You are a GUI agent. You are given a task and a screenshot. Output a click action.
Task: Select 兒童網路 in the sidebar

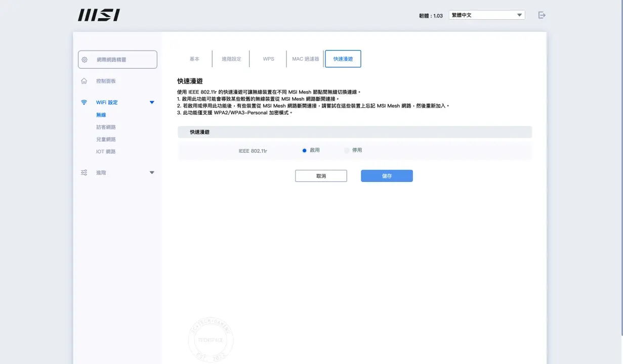coord(106,139)
